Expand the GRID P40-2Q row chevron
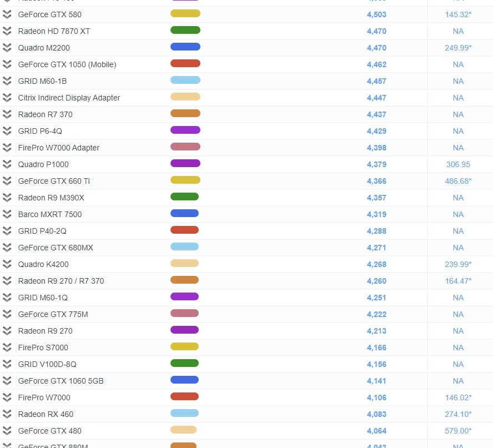This screenshot has height=448, width=493. [7, 231]
